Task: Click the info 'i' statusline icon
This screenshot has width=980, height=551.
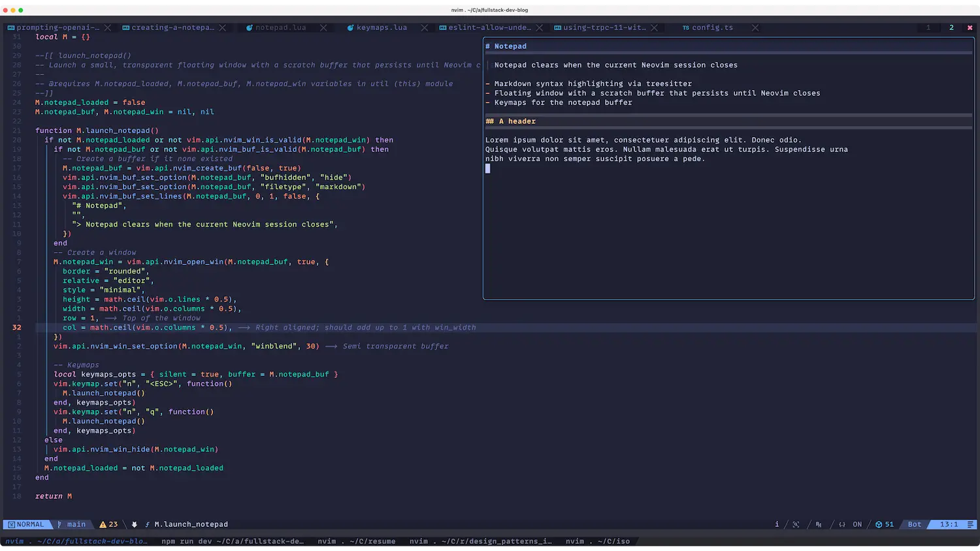Action: pyautogui.click(x=777, y=524)
